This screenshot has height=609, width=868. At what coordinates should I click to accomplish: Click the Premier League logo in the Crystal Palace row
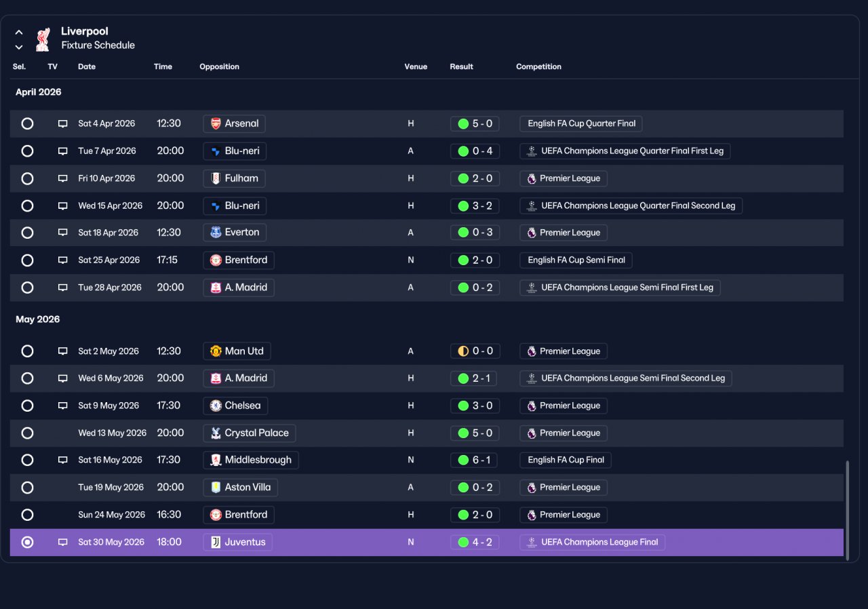(x=532, y=433)
